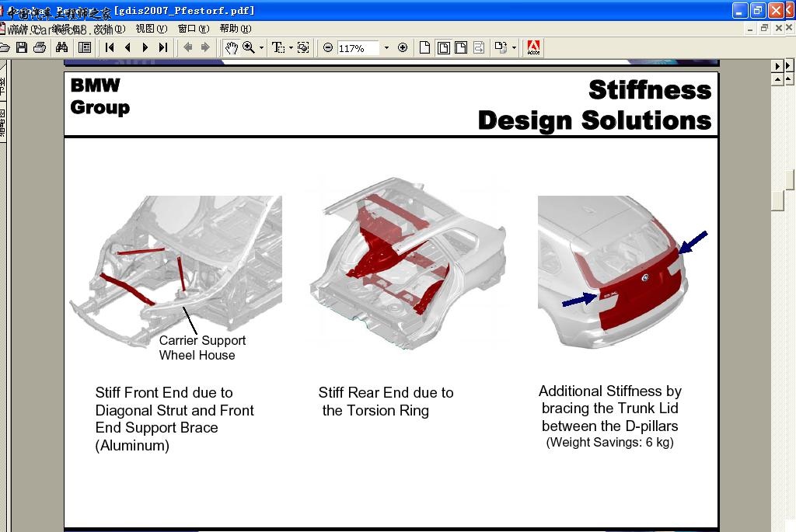This screenshot has height=532, width=796.
Task: Open Search with the binoculars icon
Action: click(x=62, y=47)
